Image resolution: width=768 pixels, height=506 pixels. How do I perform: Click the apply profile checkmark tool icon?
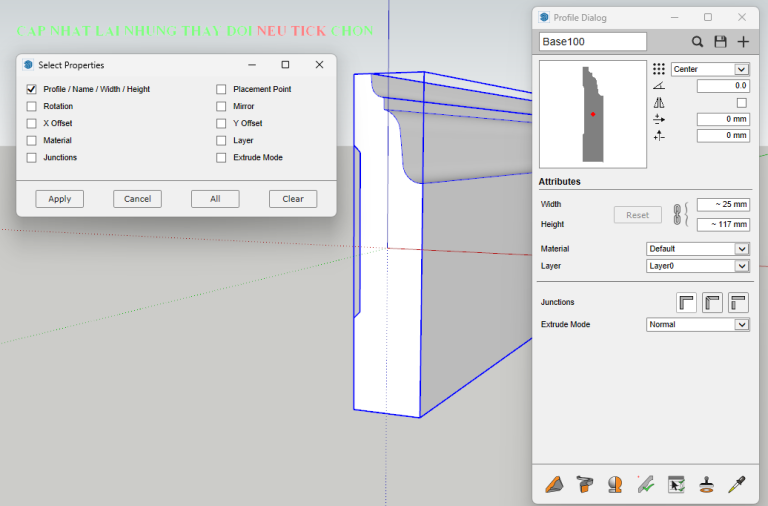click(x=646, y=484)
